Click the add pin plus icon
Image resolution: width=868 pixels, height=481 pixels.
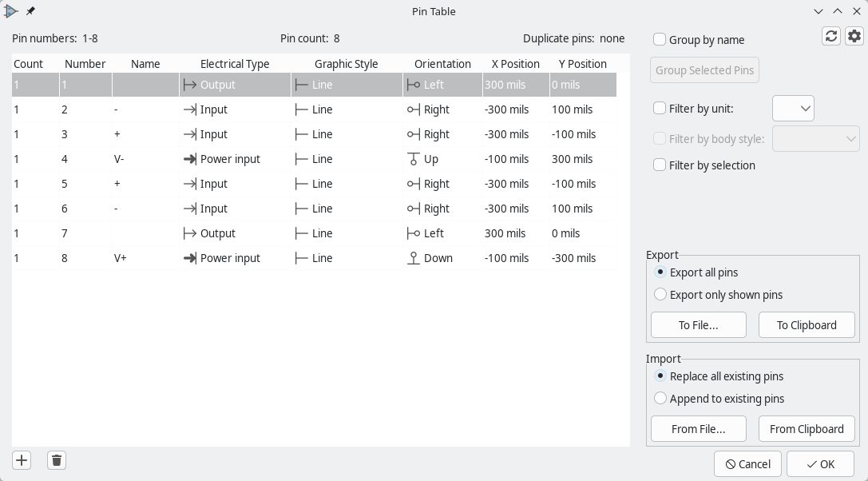pyautogui.click(x=22, y=460)
